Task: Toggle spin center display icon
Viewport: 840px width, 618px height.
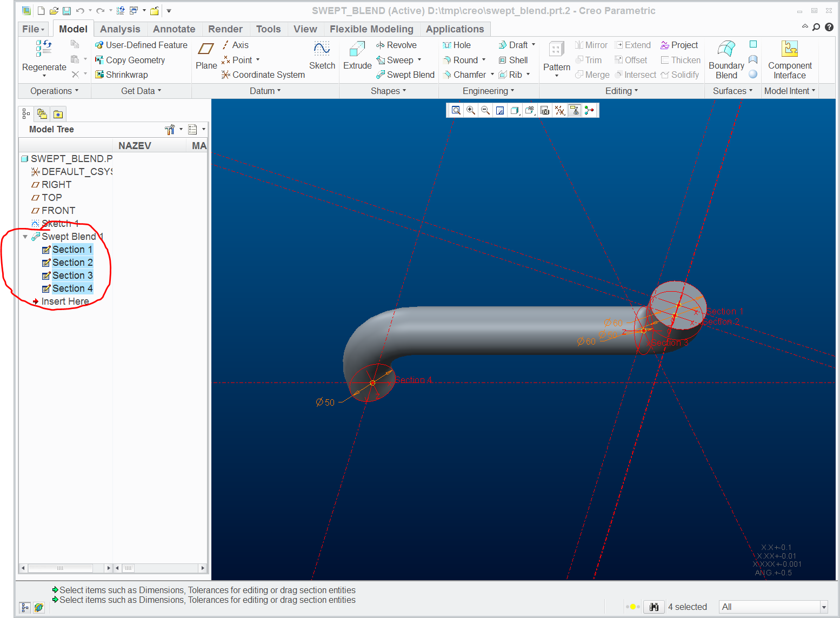Action: point(589,111)
